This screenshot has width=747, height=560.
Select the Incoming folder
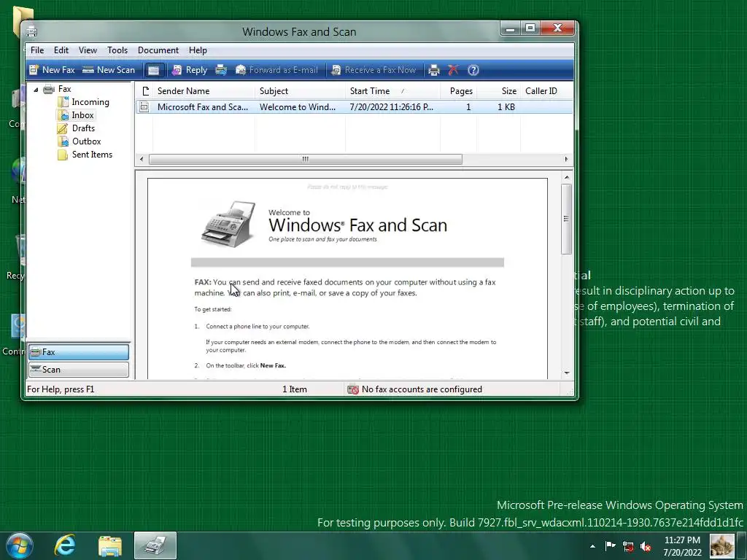tap(90, 102)
